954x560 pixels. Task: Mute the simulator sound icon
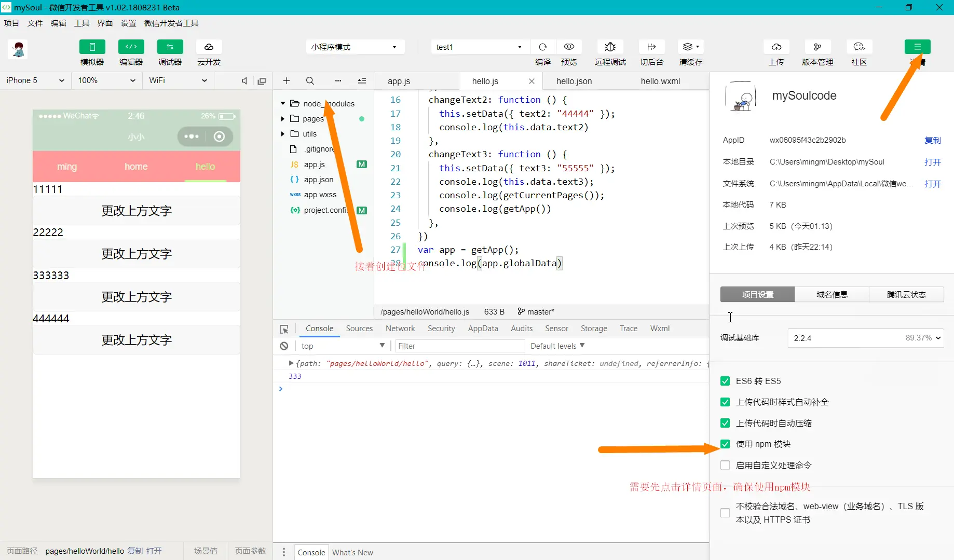point(244,80)
